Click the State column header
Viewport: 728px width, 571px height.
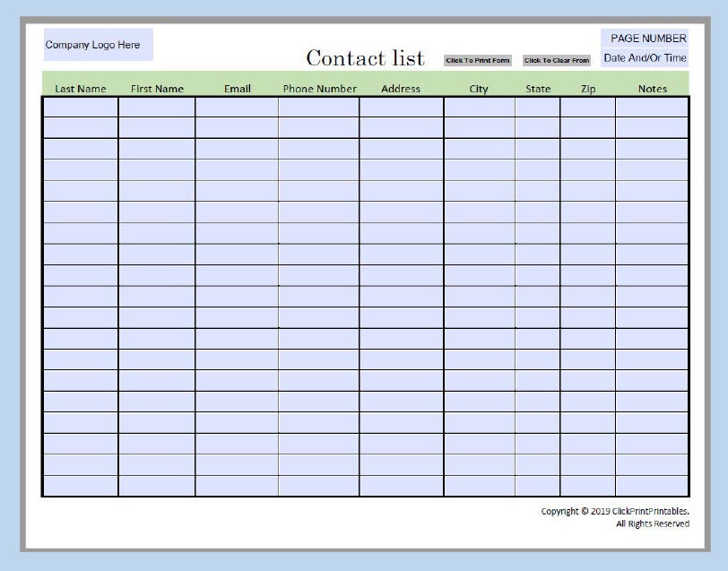pyautogui.click(x=538, y=89)
